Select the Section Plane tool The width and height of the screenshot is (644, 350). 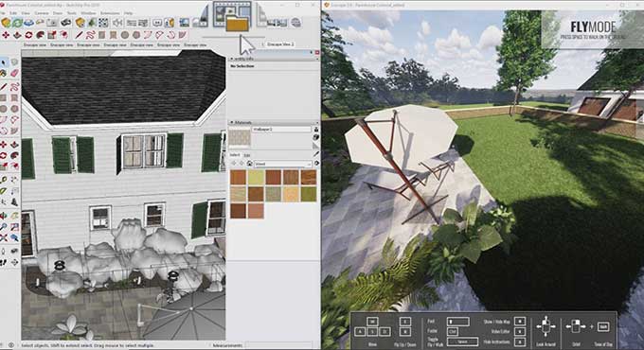(14, 263)
